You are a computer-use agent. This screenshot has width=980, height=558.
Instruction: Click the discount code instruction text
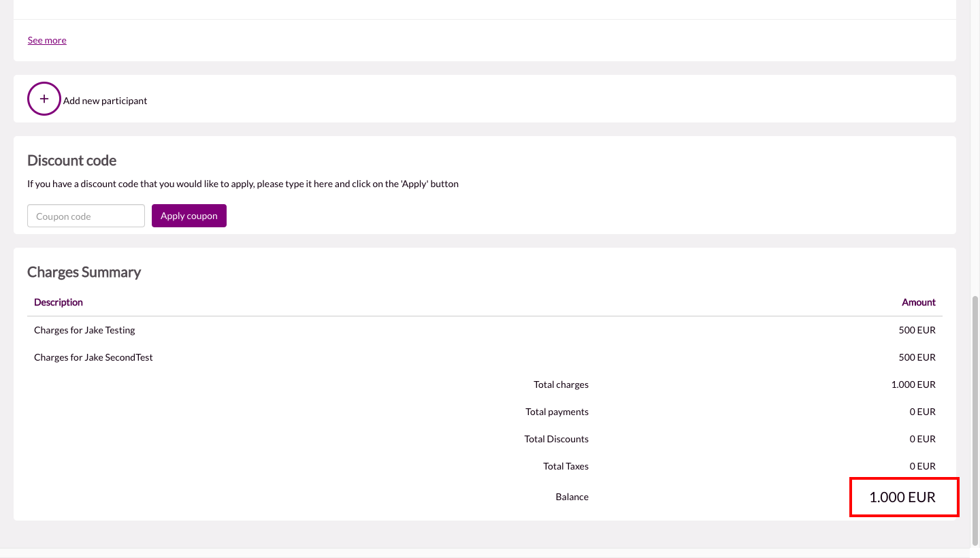pos(243,184)
